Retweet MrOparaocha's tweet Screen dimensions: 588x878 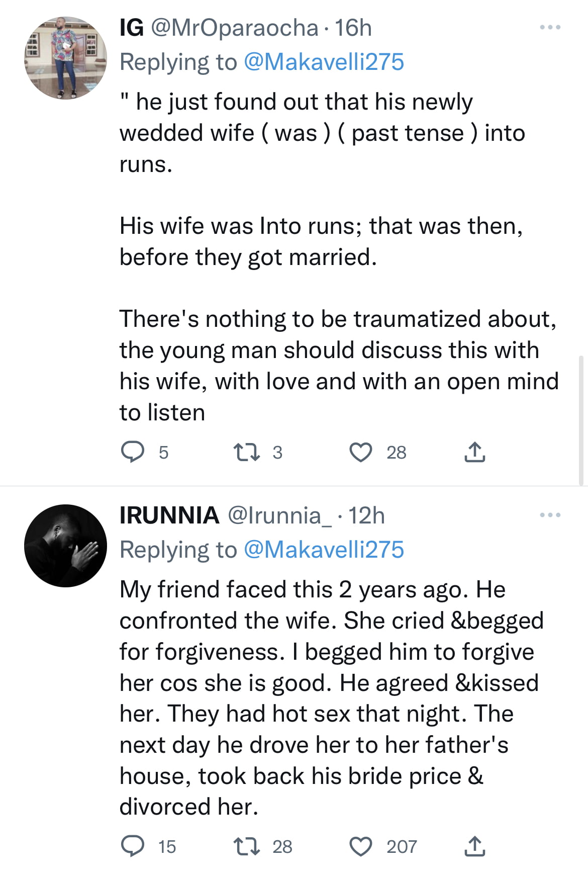click(x=247, y=452)
